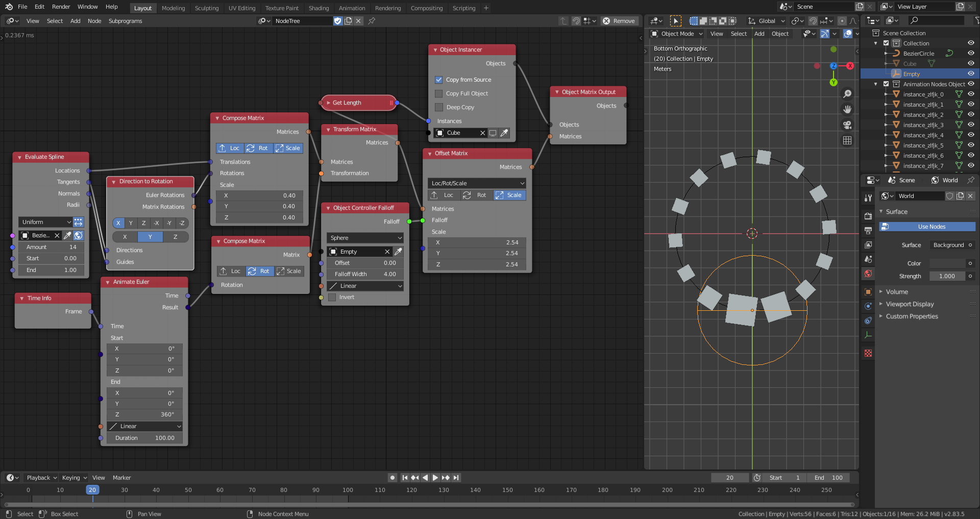Toggle Copy from Source checkbox
Image resolution: width=980 pixels, height=519 pixels.
tap(438, 80)
